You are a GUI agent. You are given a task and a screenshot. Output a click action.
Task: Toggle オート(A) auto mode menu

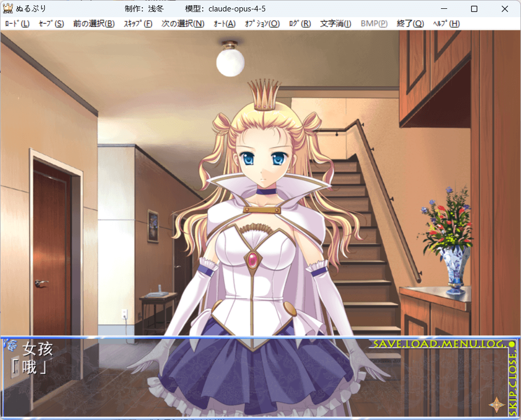[x=224, y=24]
